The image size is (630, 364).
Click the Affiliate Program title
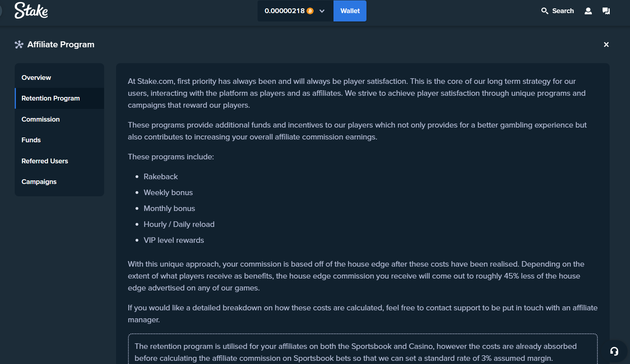click(61, 45)
